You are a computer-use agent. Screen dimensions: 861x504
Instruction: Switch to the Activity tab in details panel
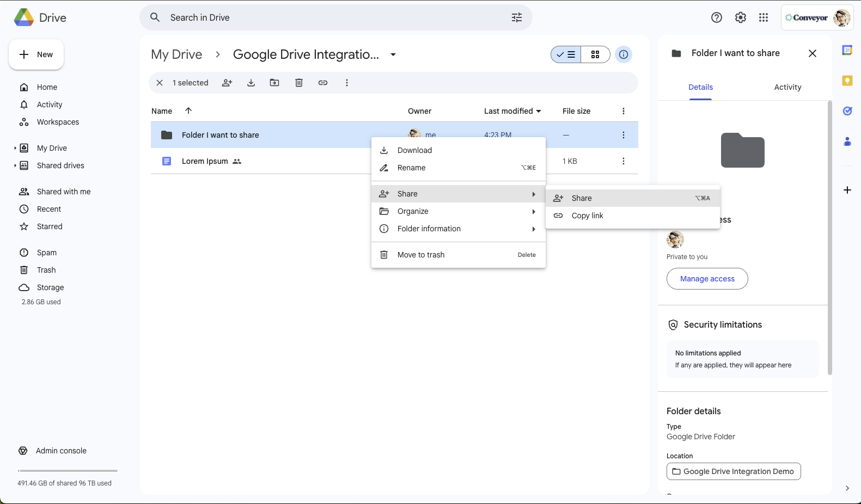click(x=787, y=87)
